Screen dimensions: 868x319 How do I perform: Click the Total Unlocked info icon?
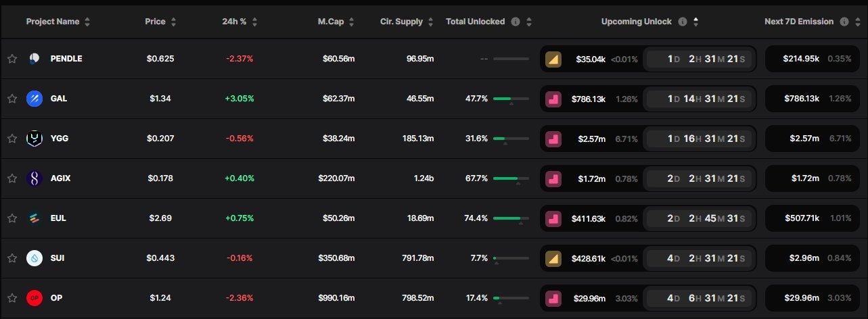[516, 22]
